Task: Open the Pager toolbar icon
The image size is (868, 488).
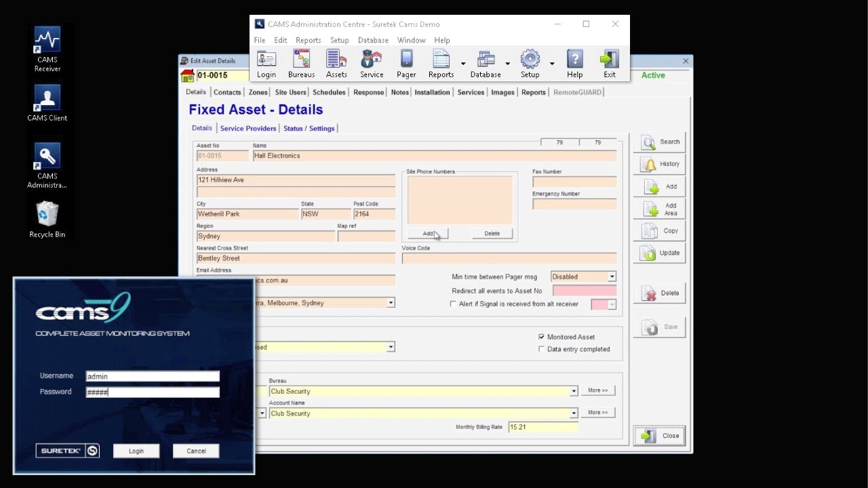Action: click(406, 64)
